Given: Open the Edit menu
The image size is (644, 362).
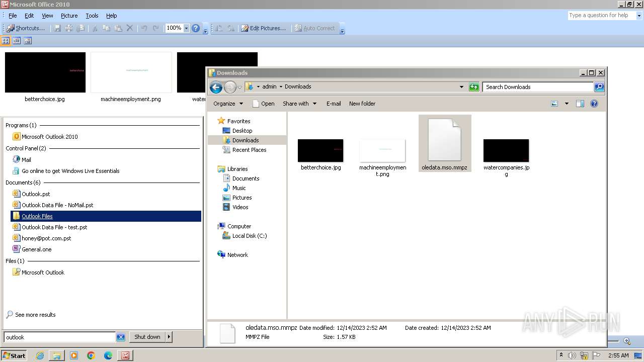Looking at the screenshot, I should click(29, 16).
